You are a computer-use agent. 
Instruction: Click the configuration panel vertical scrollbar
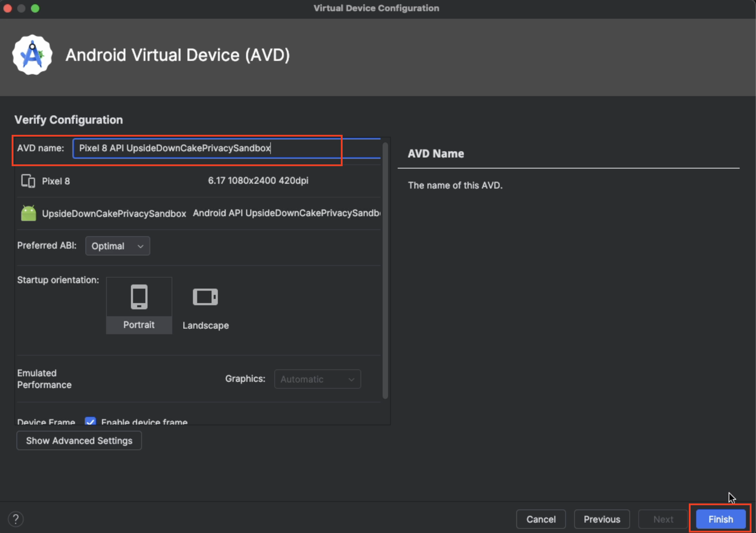click(x=385, y=270)
